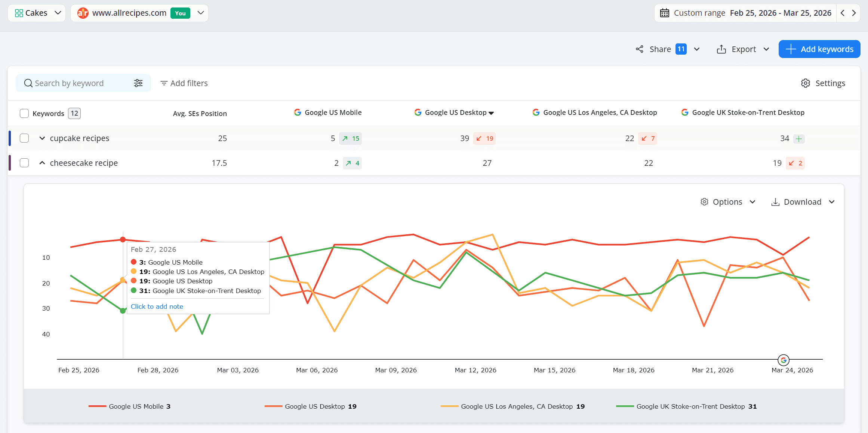Viewport: 868px width, 433px height.
Task: Collapse the cheesecake recipe chart chevron
Action: point(42,163)
